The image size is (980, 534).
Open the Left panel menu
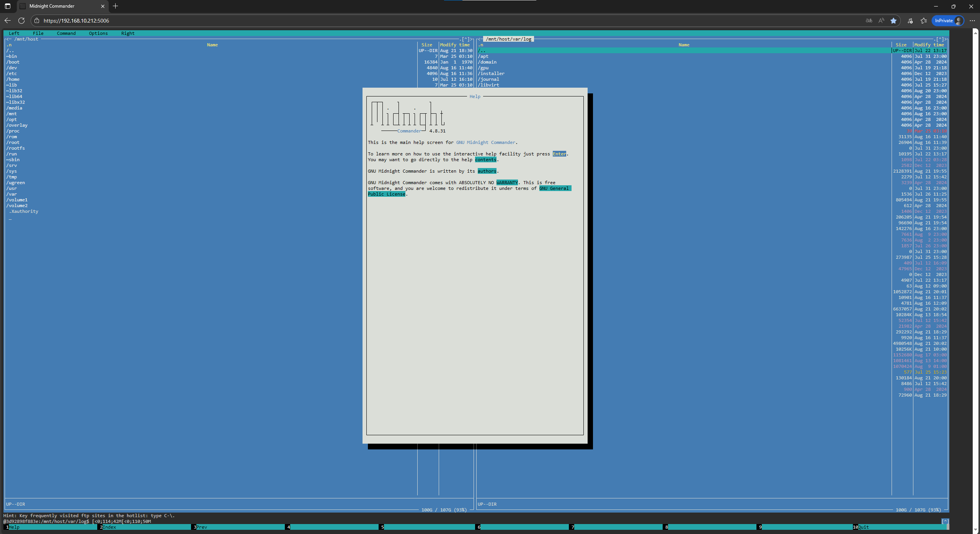(14, 33)
